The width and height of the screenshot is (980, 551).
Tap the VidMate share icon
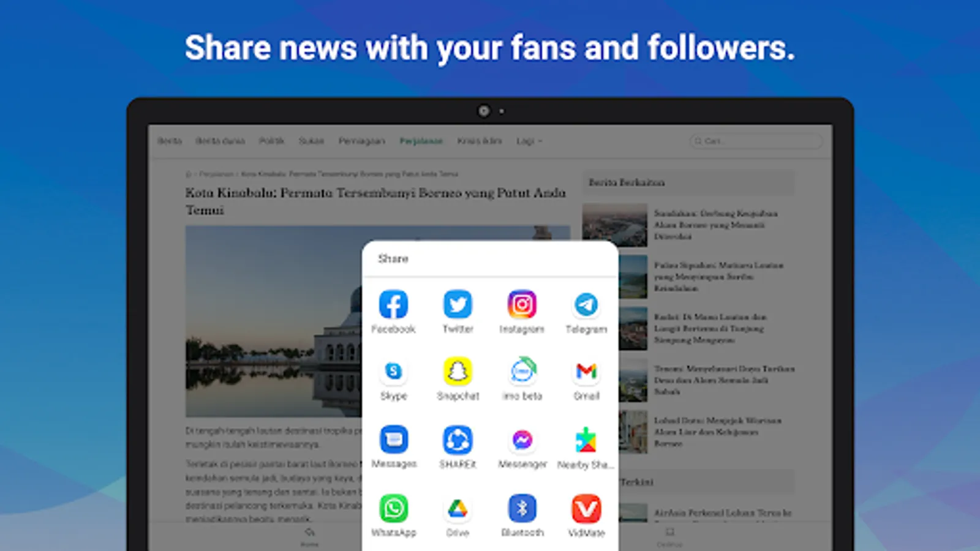click(x=586, y=508)
